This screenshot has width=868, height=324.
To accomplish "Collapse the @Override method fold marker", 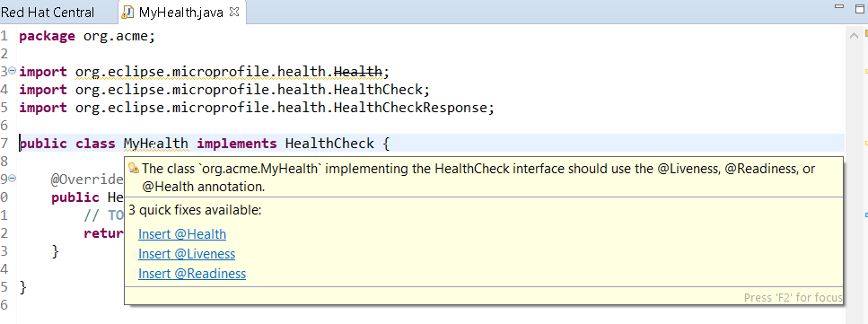I will click(13, 179).
